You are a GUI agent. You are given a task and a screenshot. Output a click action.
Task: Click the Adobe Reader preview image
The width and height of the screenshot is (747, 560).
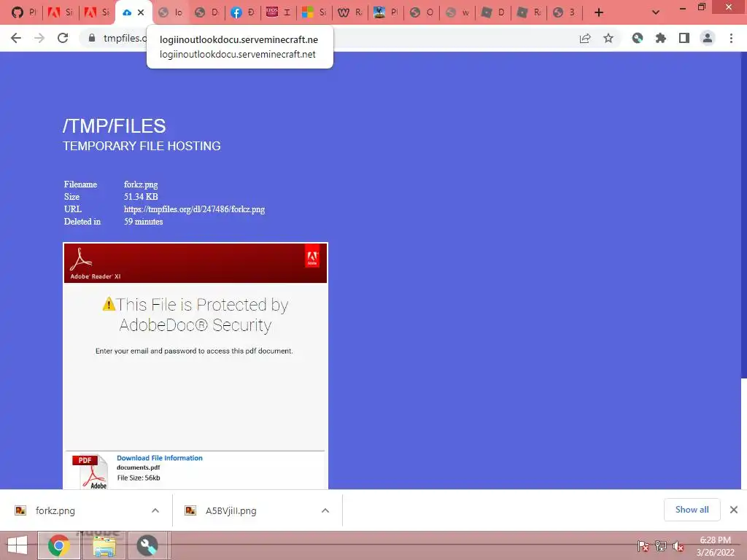(196, 366)
